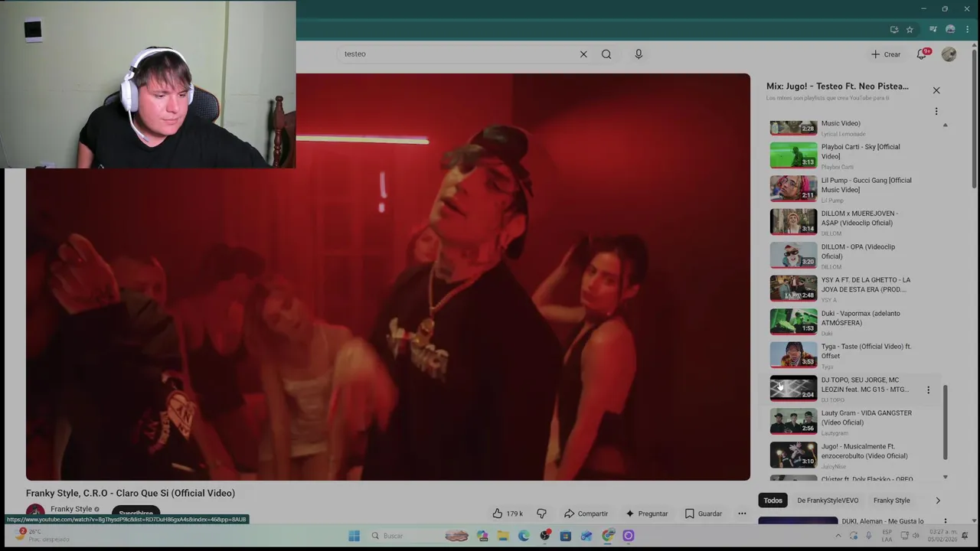980x551 pixels.
Task: Open Chrome three-dot menu
Action: click(x=967, y=30)
